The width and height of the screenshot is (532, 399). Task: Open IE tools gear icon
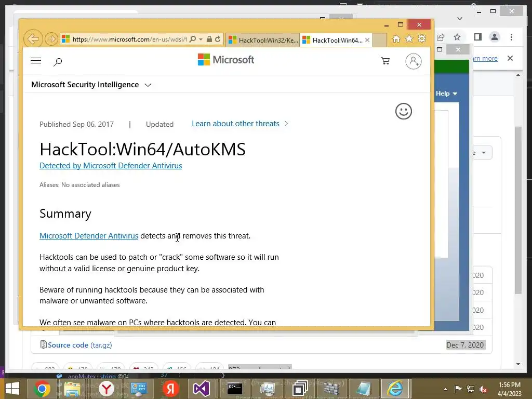(x=422, y=38)
